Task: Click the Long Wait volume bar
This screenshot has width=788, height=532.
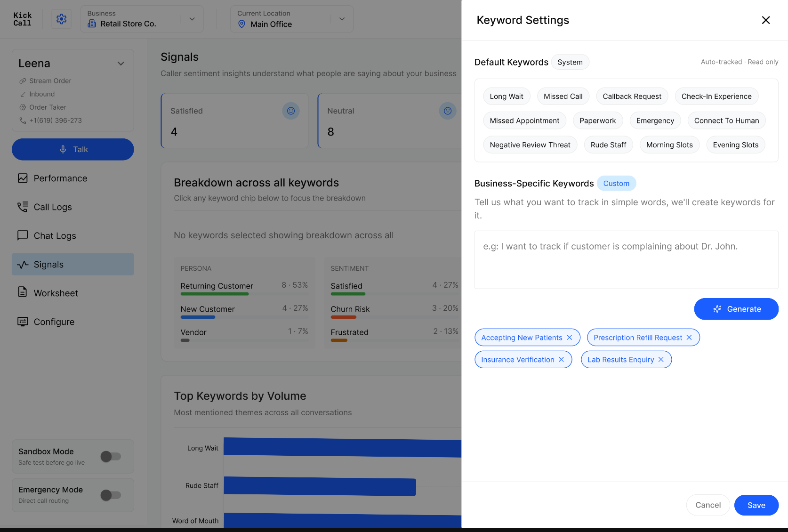Action: (343, 448)
